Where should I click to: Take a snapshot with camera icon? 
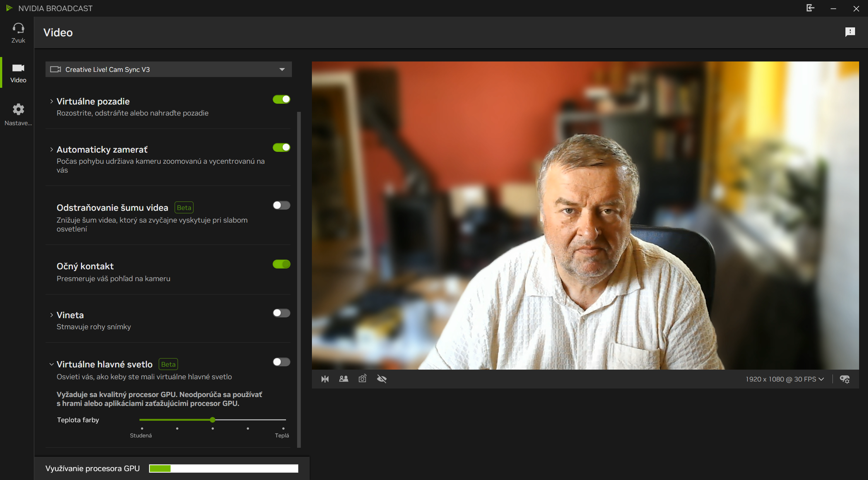[x=362, y=379]
